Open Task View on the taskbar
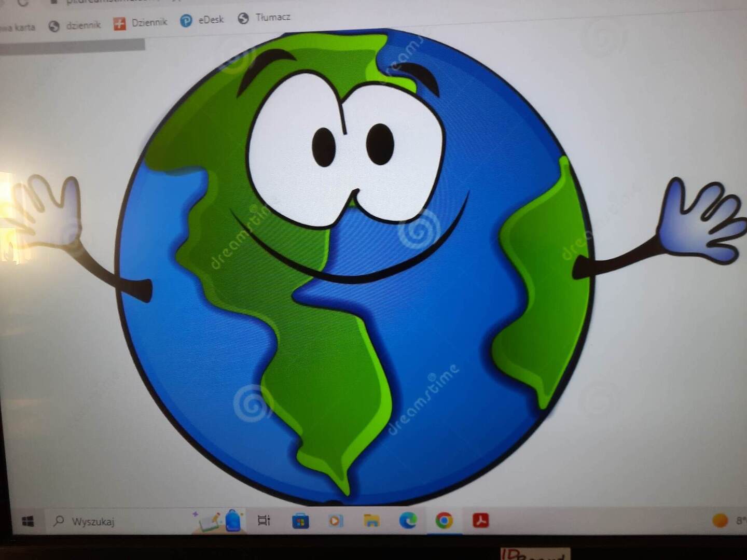 (264, 520)
